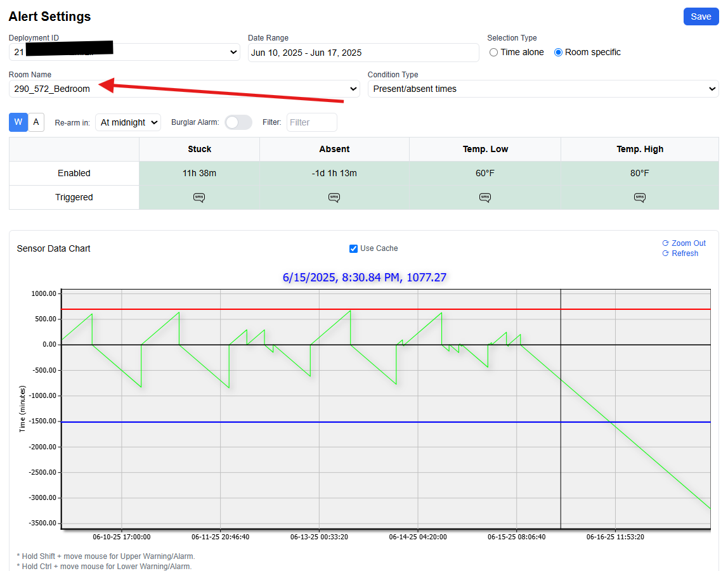Toggle the Burglar Alarm switch
Image resolution: width=728 pixels, height=571 pixels.
click(x=238, y=122)
